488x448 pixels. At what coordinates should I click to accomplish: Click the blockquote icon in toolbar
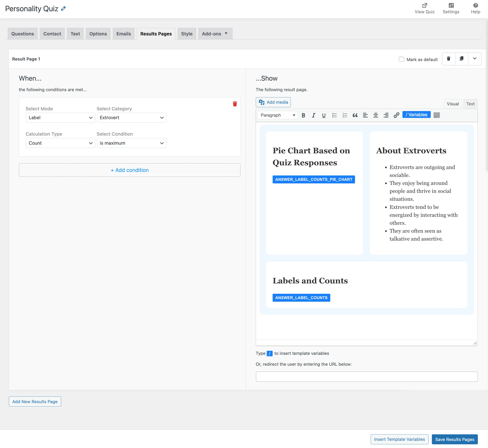(x=355, y=115)
